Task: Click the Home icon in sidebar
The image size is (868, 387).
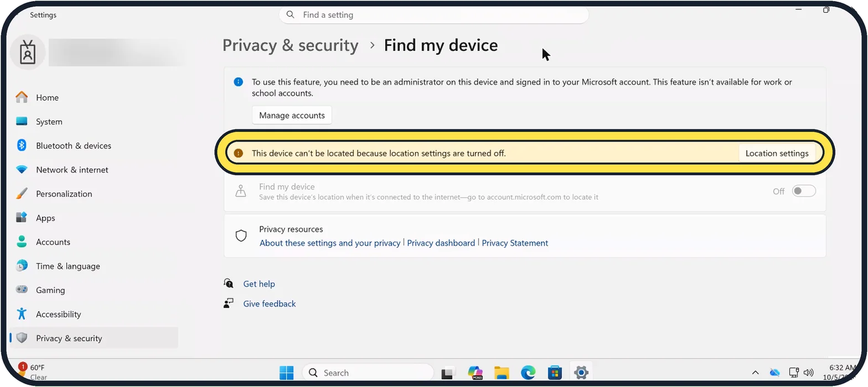Action: [22, 97]
